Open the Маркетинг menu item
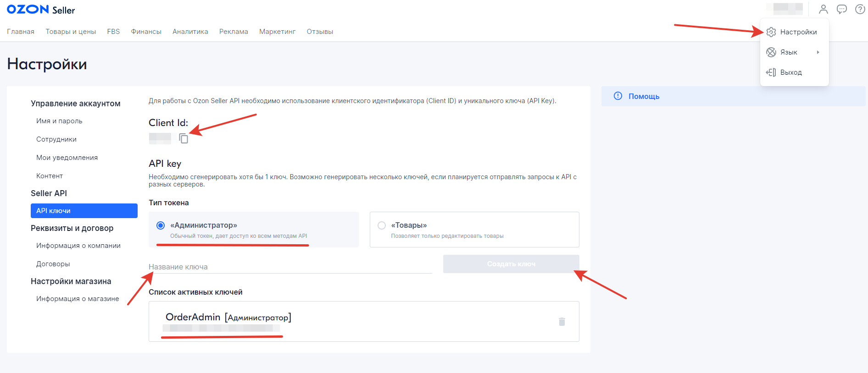Image resolution: width=868 pixels, height=373 pixels. (278, 32)
